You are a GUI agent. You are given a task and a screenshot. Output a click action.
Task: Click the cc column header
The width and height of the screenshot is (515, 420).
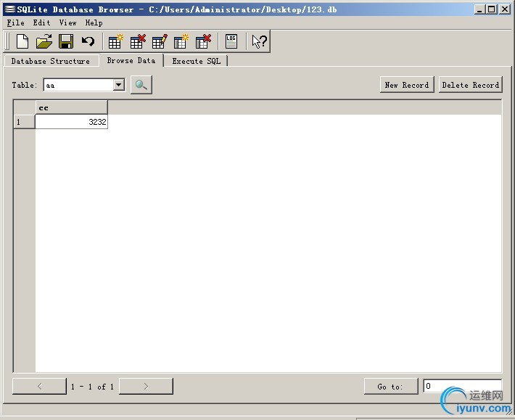(71, 107)
